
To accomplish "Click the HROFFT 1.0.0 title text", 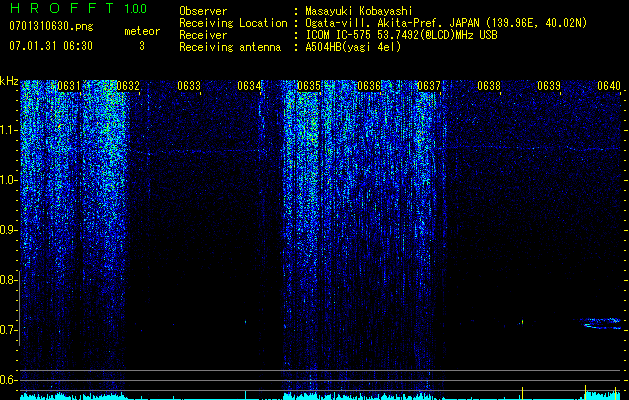I will coord(78,8).
